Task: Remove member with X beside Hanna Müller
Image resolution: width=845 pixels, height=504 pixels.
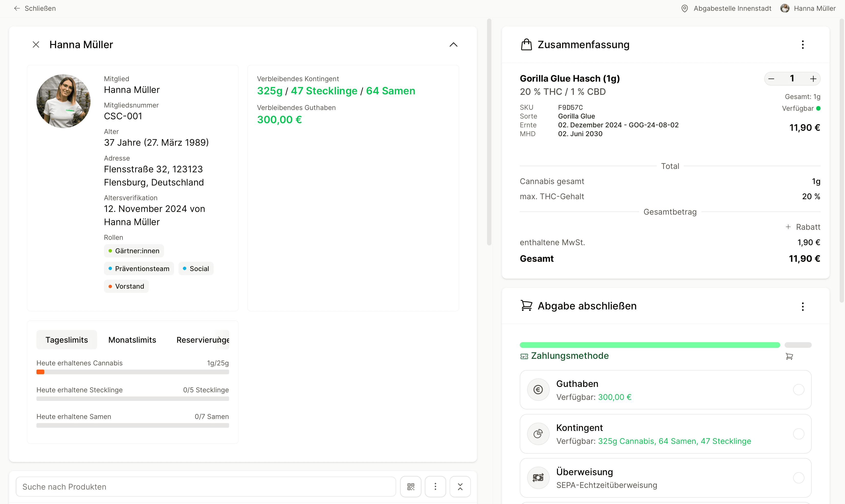Action: (x=36, y=44)
